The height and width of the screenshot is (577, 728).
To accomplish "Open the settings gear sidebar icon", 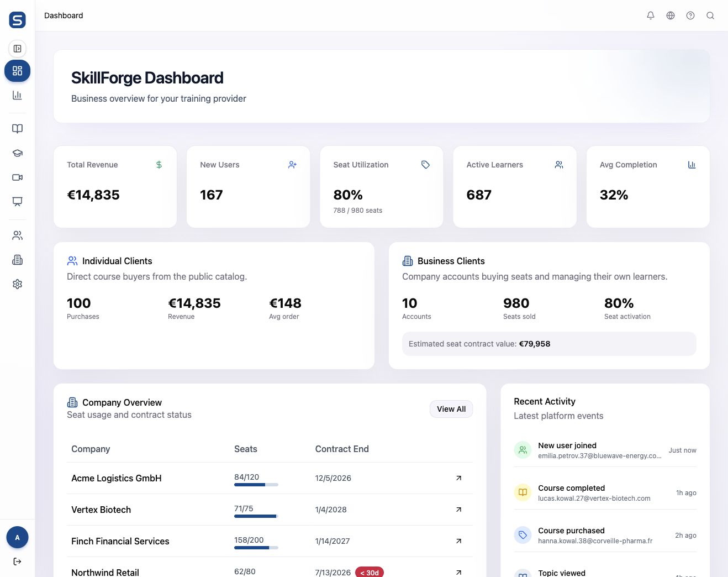I will 18,284.
